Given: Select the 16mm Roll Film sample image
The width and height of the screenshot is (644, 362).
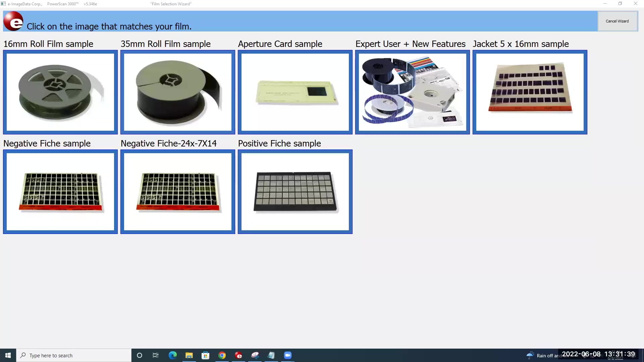Looking at the screenshot, I should [x=60, y=92].
